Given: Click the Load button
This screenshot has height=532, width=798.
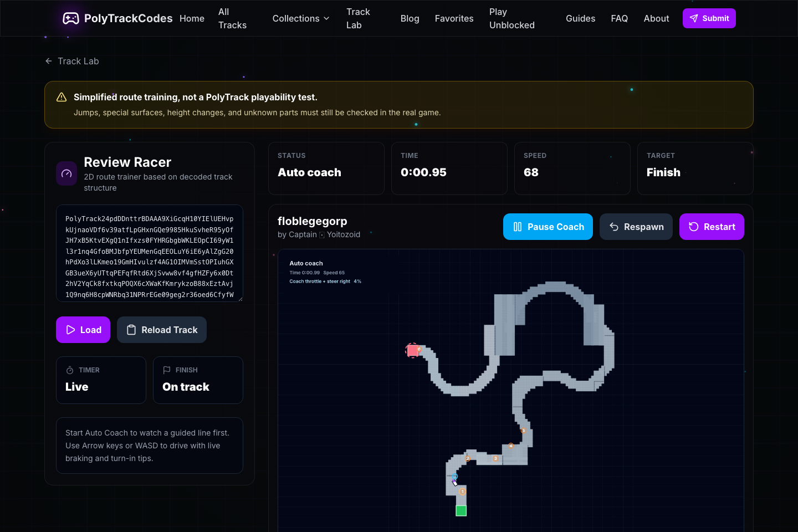Looking at the screenshot, I should [x=83, y=330].
